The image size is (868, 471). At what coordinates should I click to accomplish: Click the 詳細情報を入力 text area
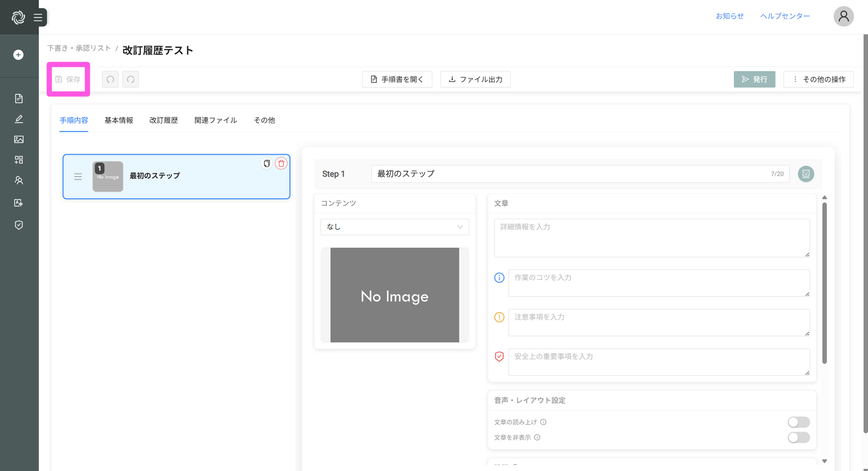click(651, 237)
